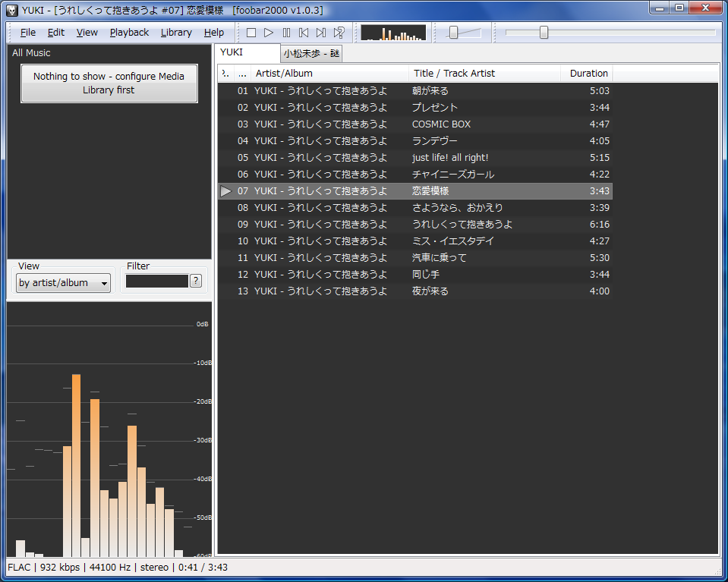Image resolution: width=728 pixels, height=582 pixels.
Task: Select track just life! all right!
Action: point(415,157)
